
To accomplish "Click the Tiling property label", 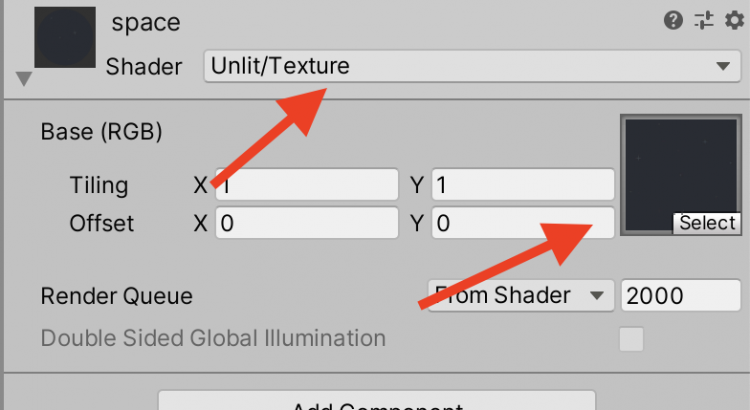I will (x=99, y=185).
